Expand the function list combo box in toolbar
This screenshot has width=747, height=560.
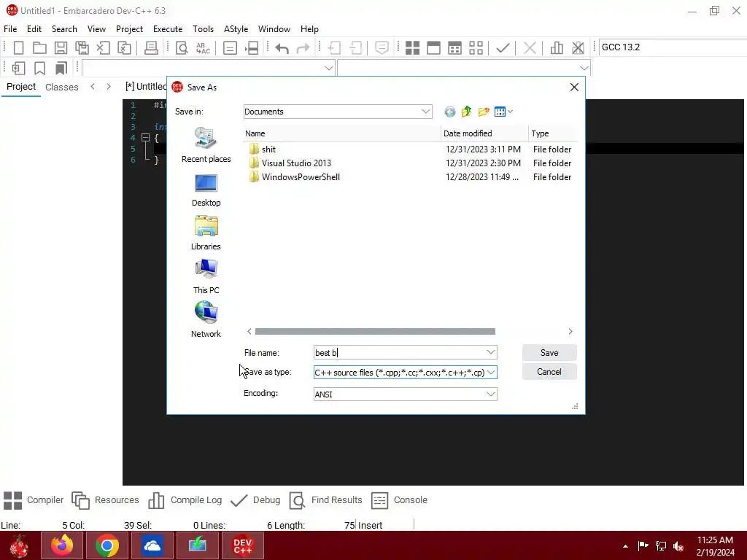click(x=584, y=68)
